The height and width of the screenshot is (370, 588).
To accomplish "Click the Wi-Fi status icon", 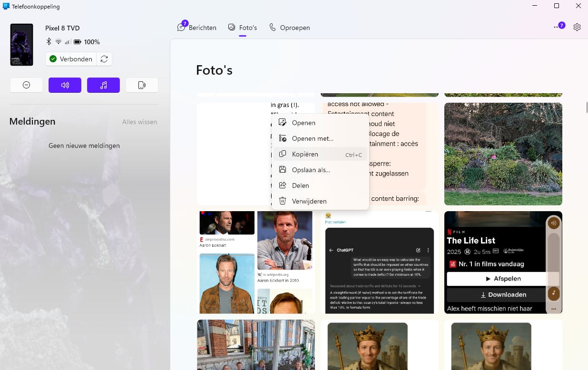I will pos(59,42).
